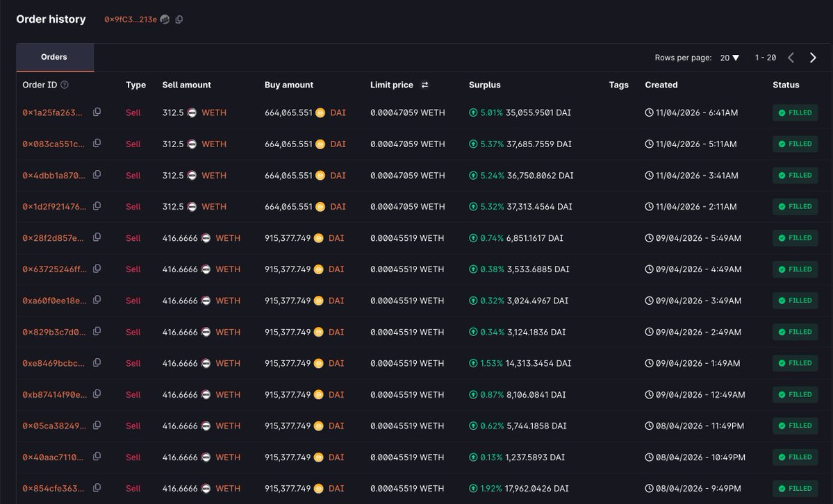Copy order ID 0xb87414f90e...
This screenshot has height=504, width=833.
click(x=97, y=394)
